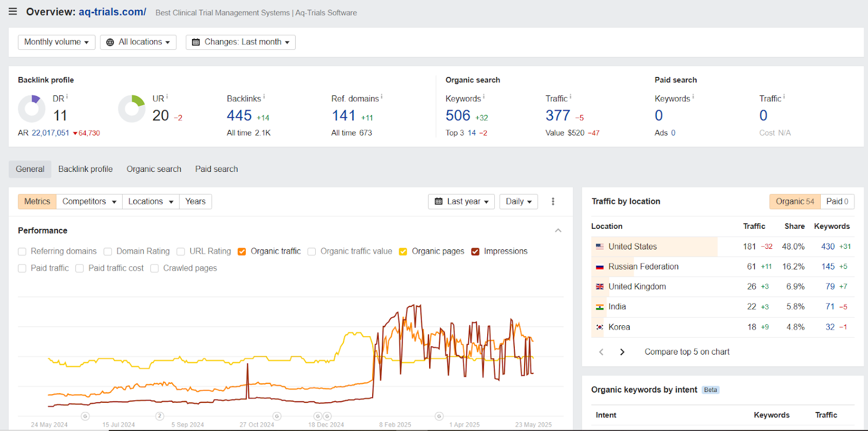Click the United States location row name
Image resolution: width=868 pixels, height=431 pixels.
click(633, 247)
